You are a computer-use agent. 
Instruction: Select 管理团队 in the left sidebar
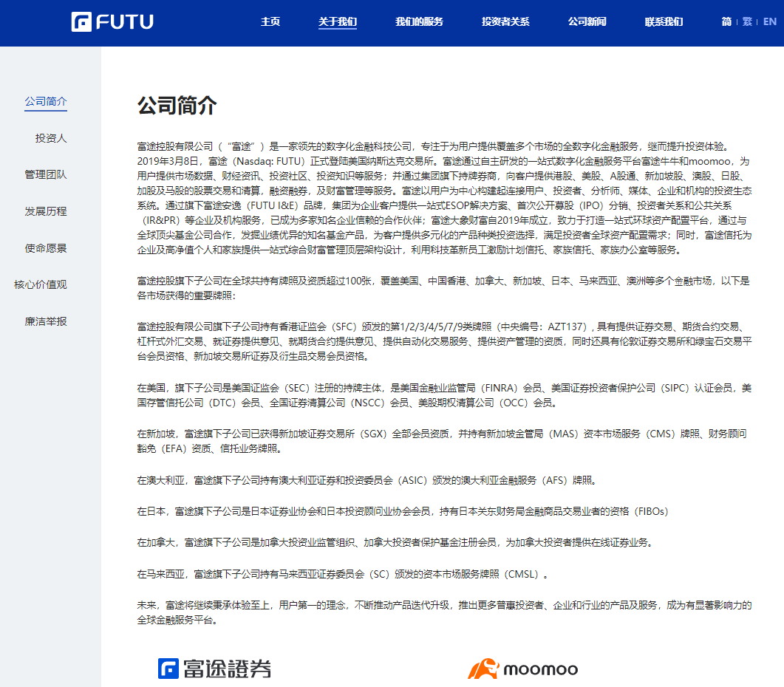(45, 174)
